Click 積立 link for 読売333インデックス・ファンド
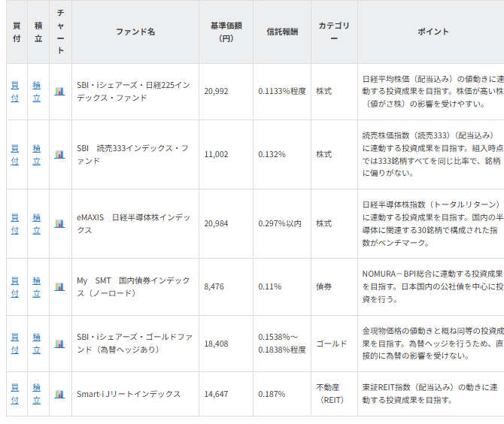Viewport: 504px width, 424px height. pyautogui.click(x=37, y=155)
